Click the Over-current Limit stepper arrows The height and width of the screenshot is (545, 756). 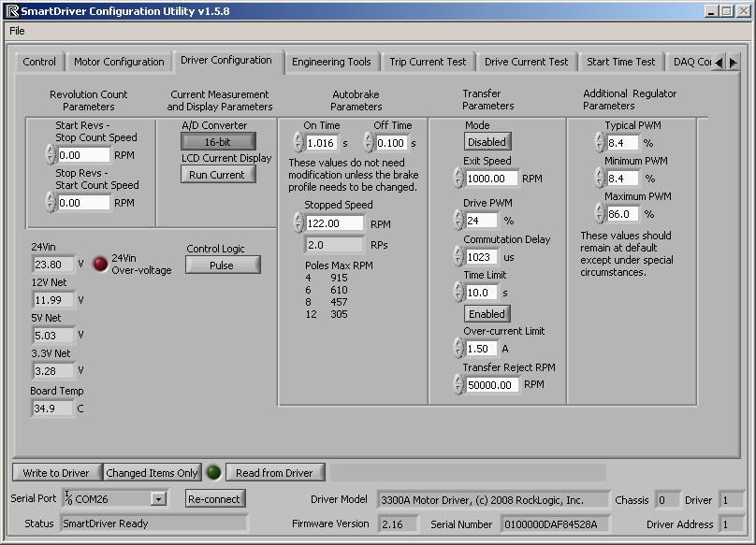(458, 349)
